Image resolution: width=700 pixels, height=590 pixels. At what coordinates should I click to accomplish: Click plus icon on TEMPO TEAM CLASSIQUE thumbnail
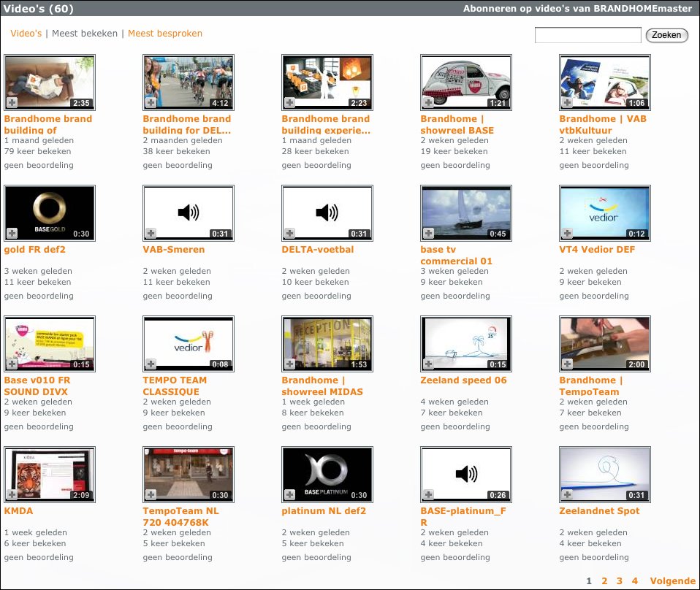pyautogui.click(x=151, y=364)
